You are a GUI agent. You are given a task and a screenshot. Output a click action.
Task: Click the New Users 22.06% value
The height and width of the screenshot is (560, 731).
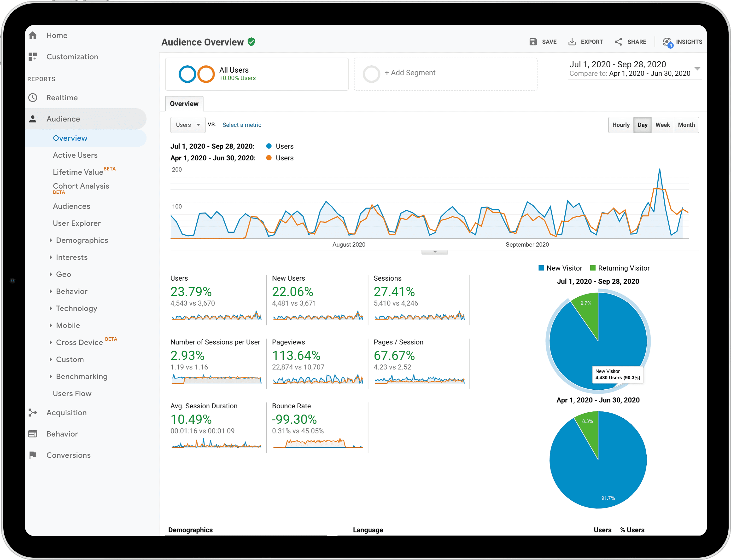(x=293, y=292)
